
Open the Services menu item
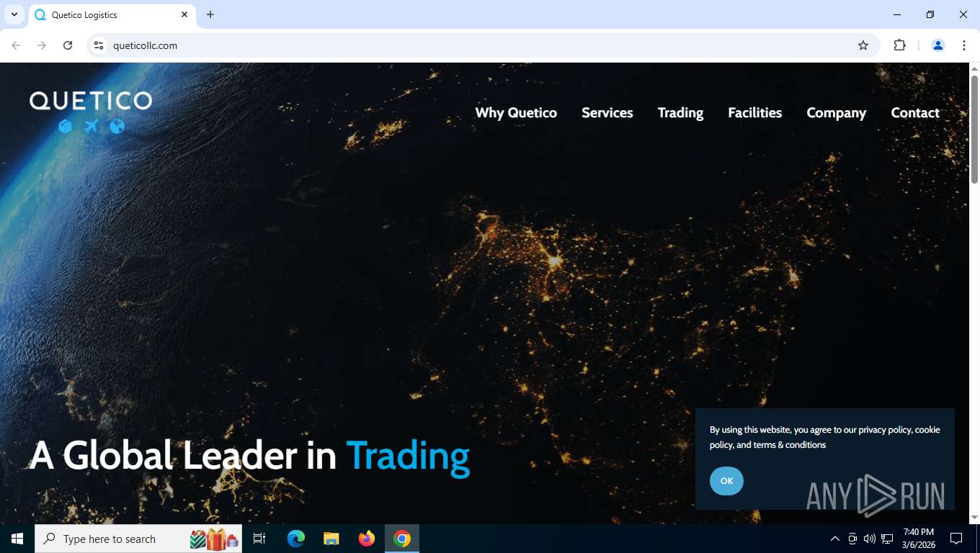click(607, 112)
